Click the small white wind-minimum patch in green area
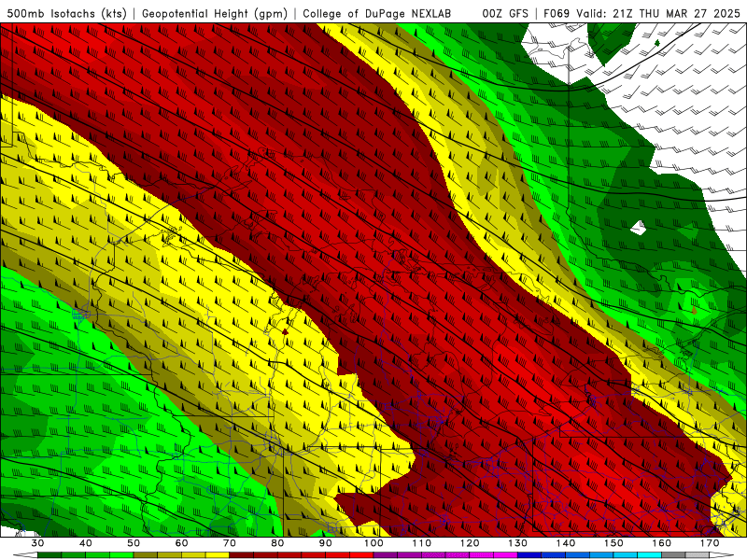 pyautogui.click(x=639, y=228)
